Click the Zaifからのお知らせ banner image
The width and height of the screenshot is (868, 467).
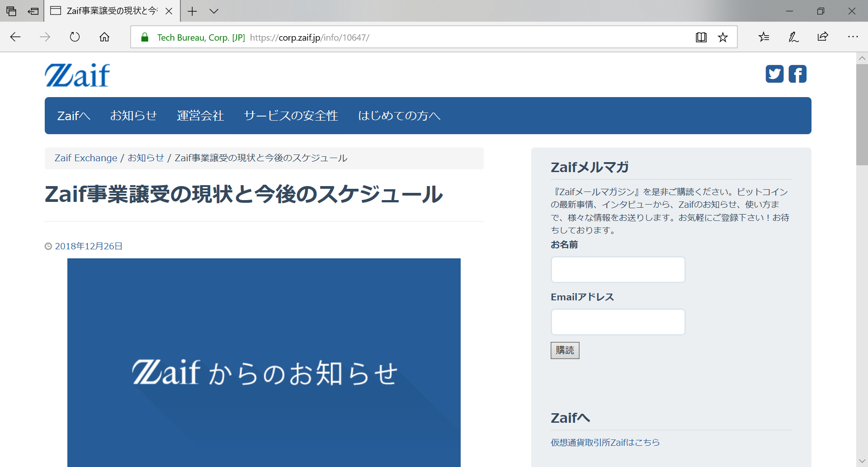click(264, 362)
